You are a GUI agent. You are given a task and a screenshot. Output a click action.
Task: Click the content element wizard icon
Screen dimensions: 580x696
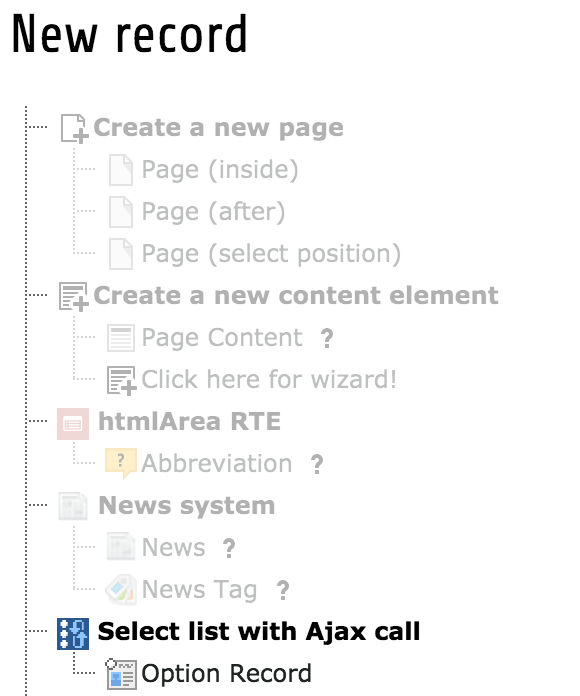coord(121,380)
